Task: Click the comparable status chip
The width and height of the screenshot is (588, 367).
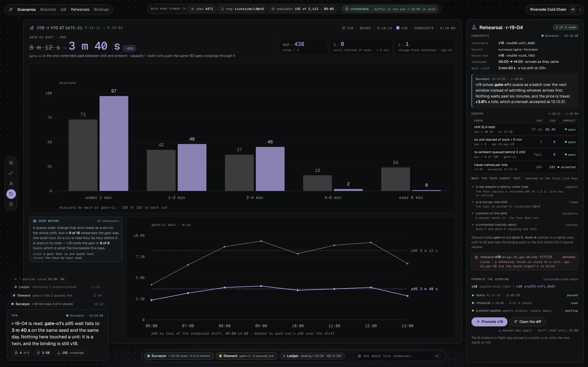Action: (x=390, y=9)
